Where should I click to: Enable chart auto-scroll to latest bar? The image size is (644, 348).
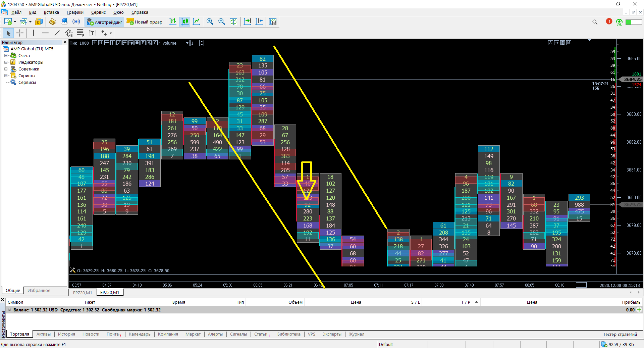point(247,22)
